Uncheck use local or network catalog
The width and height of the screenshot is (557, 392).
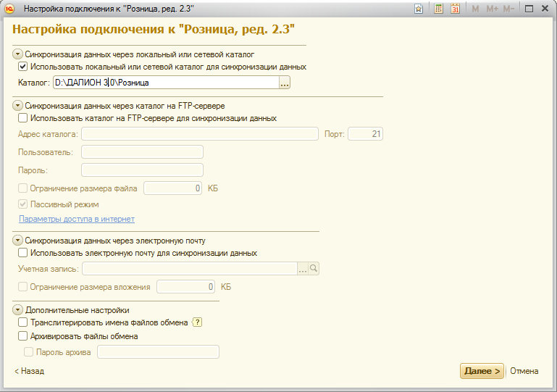22,67
